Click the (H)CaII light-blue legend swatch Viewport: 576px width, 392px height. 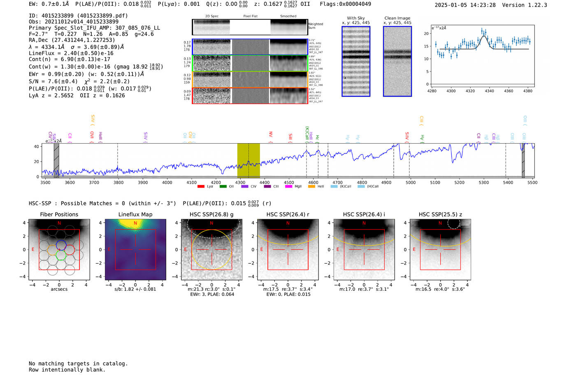pos(361,187)
